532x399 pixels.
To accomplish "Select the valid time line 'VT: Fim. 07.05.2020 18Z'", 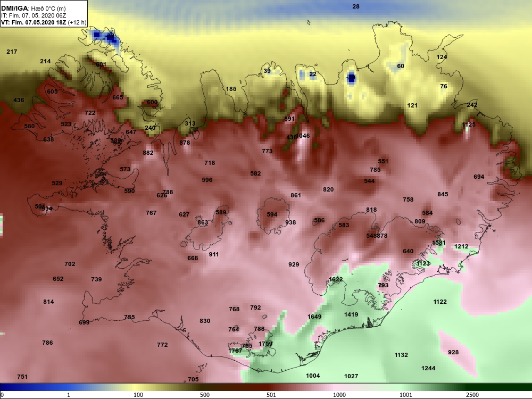I will [32, 23].
